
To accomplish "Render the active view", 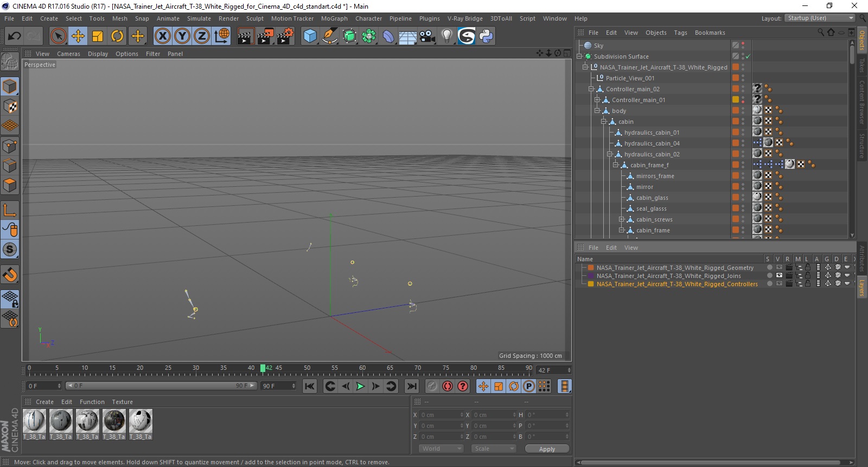I will coord(245,36).
